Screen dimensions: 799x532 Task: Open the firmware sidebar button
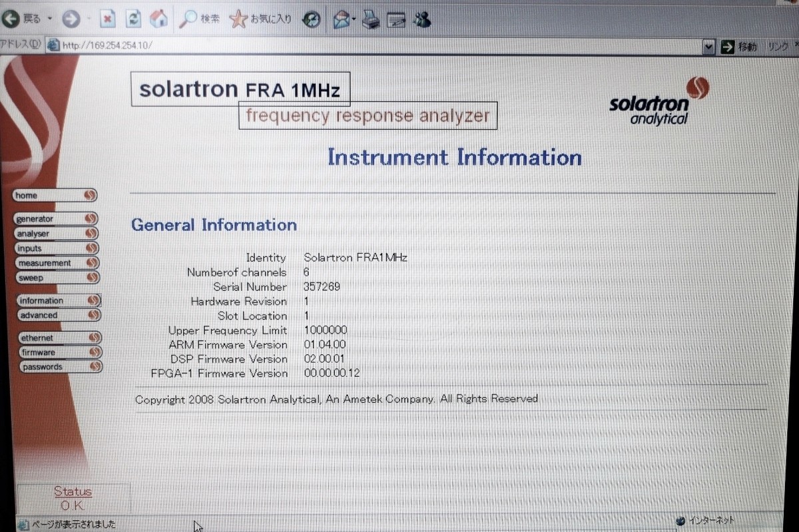pyautogui.click(x=59, y=352)
